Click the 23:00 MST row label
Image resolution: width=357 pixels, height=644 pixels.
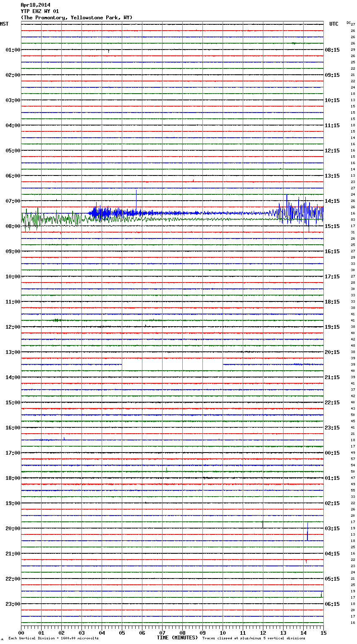click(13, 604)
